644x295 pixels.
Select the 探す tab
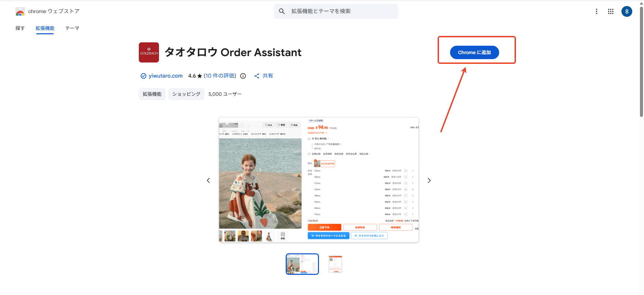(x=20, y=28)
